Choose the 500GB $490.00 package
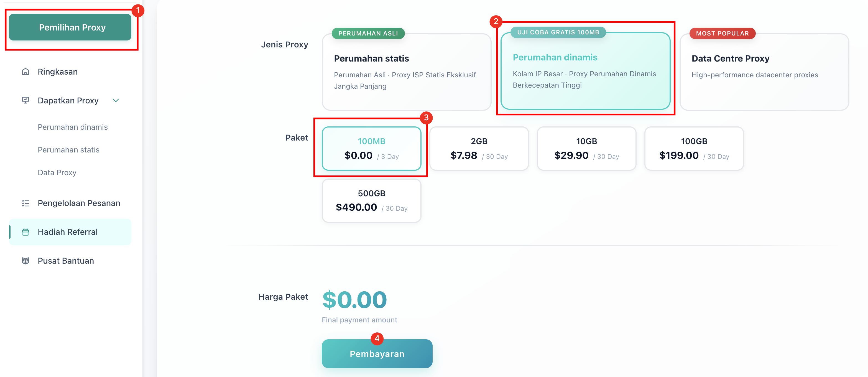The width and height of the screenshot is (868, 377). (x=371, y=200)
